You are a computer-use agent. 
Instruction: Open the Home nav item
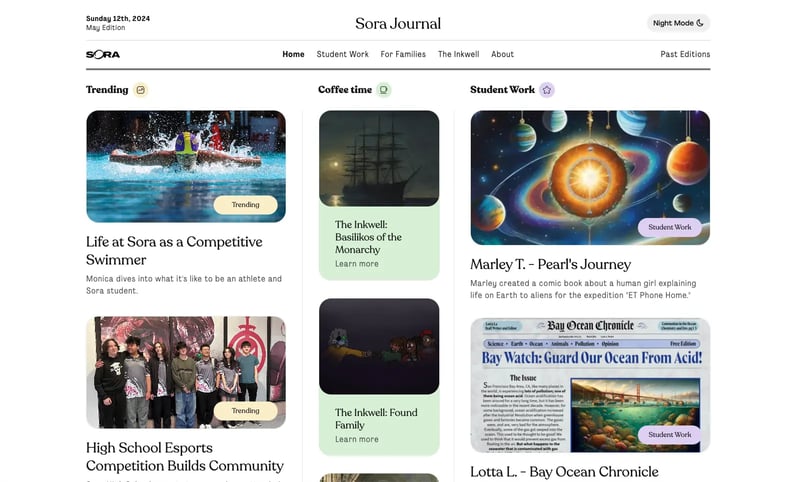tap(293, 54)
